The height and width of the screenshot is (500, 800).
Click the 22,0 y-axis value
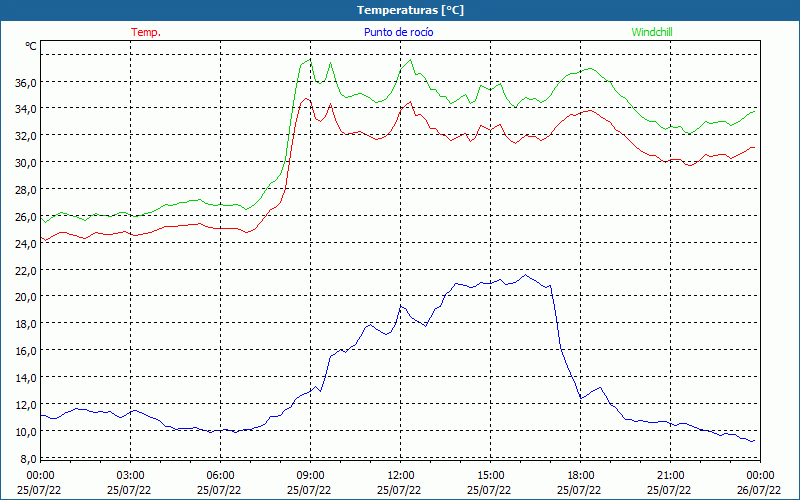tap(26, 270)
